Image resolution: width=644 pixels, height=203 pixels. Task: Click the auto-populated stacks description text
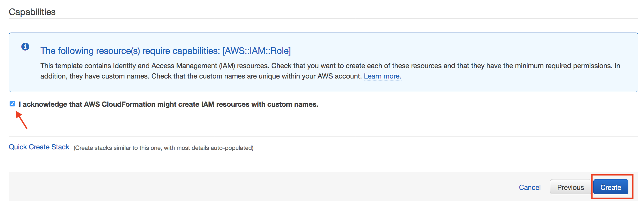(x=164, y=148)
